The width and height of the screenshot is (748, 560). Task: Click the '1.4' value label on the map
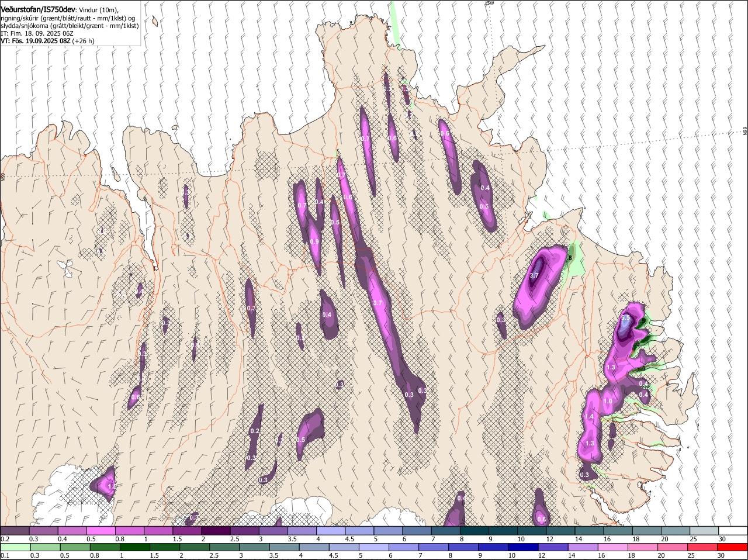(x=589, y=416)
